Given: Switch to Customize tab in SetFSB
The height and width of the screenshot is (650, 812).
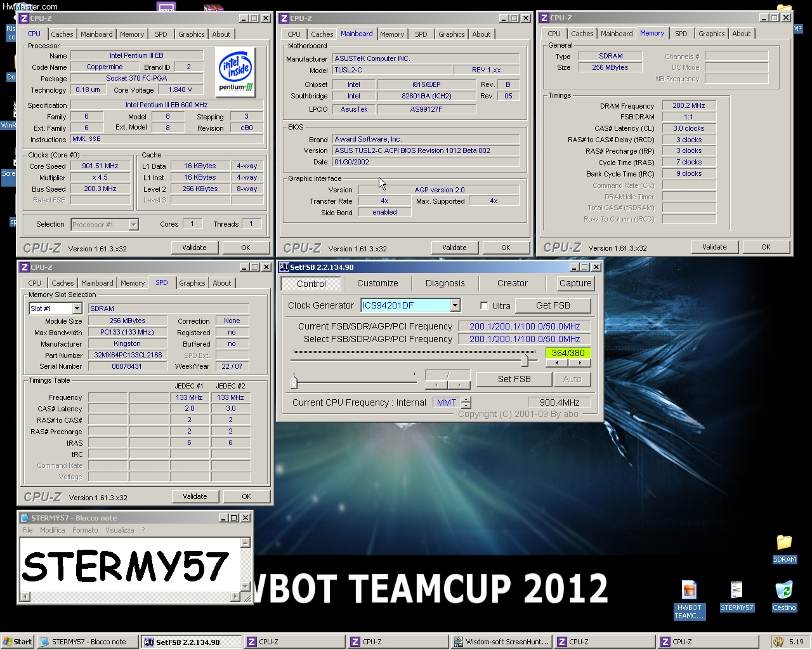Looking at the screenshot, I should click(x=377, y=284).
